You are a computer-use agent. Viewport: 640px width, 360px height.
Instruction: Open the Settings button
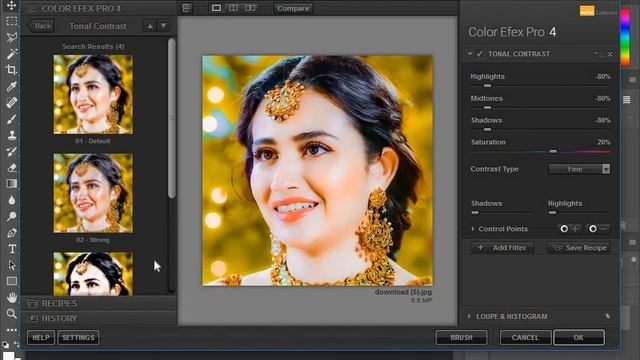click(78, 338)
